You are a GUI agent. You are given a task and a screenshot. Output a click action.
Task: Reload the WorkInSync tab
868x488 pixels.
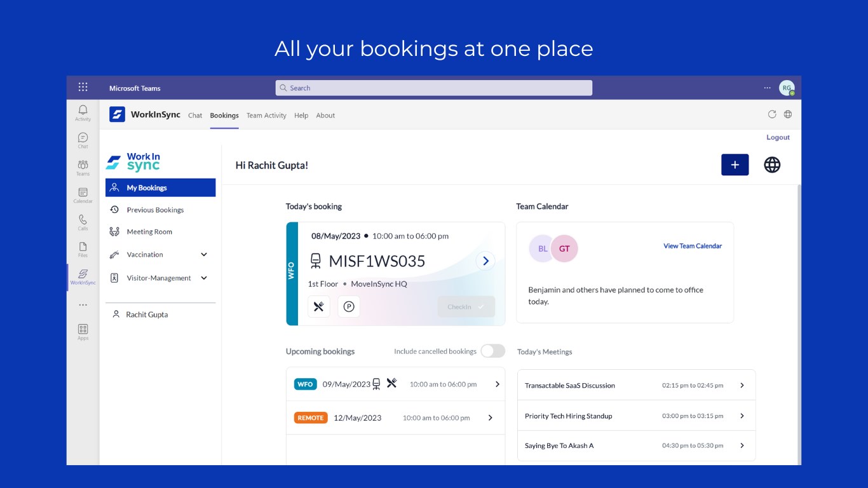[x=772, y=114]
